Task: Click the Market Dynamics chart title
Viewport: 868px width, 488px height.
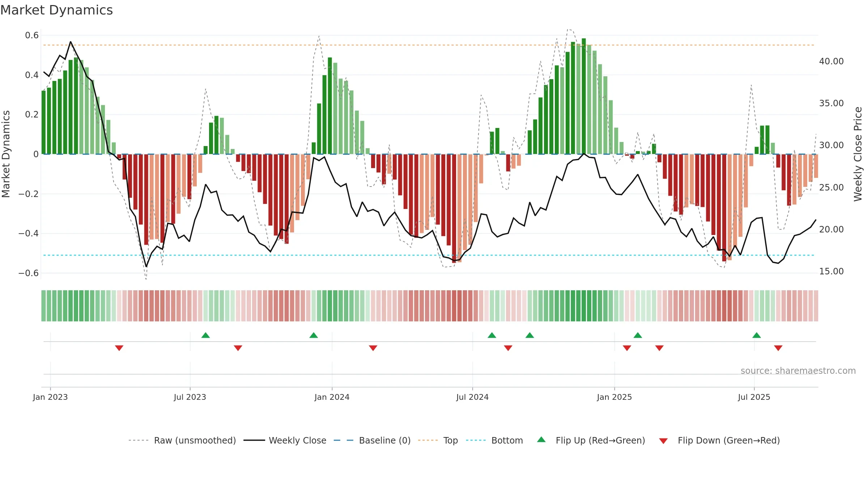Action: click(56, 10)
